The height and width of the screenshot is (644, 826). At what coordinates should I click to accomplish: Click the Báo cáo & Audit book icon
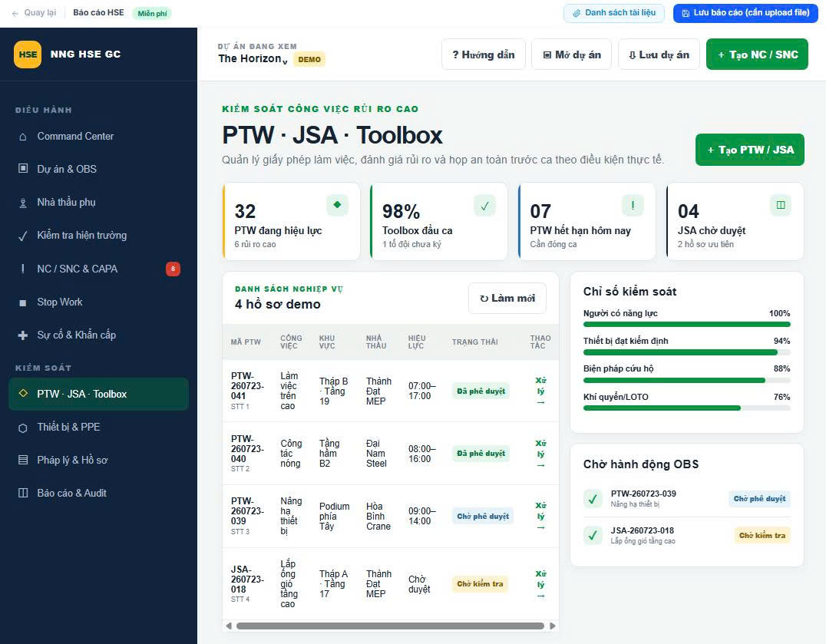point(23,493)
